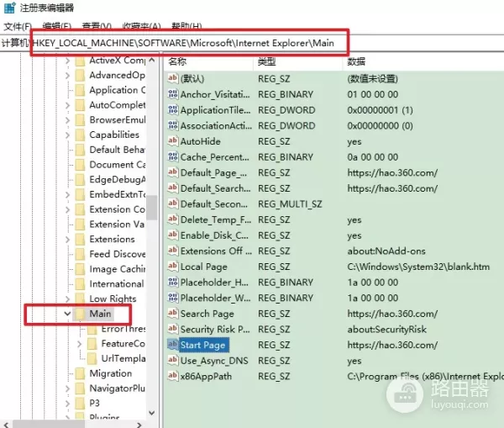This screenshot has width=504, height=428.
Task: Expand the FeatureCo subkey under Main
Action: pos(80,344)
